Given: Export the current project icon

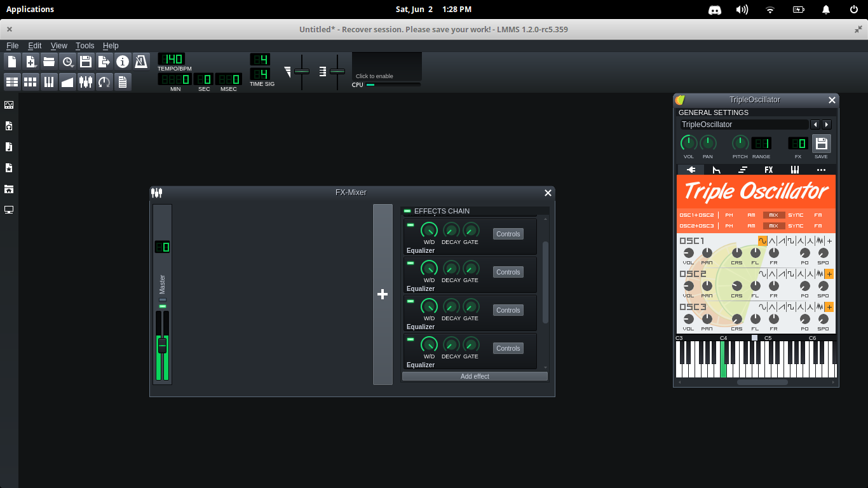Looking at the screenshot, I should pyautogui.click(x=104, y=62).
